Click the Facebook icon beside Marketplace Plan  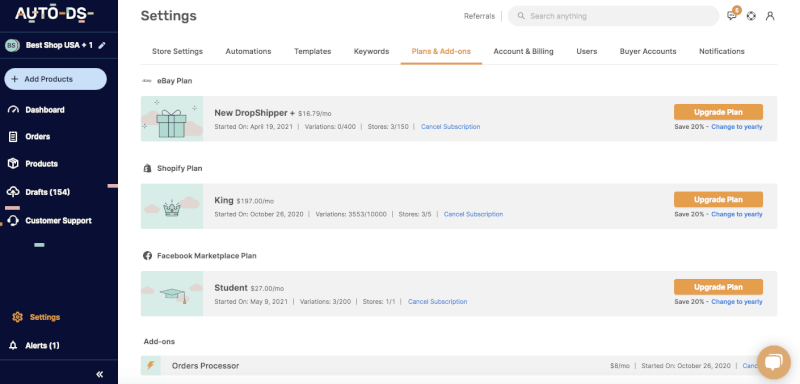pyautogui.click(x=147, y=255)
